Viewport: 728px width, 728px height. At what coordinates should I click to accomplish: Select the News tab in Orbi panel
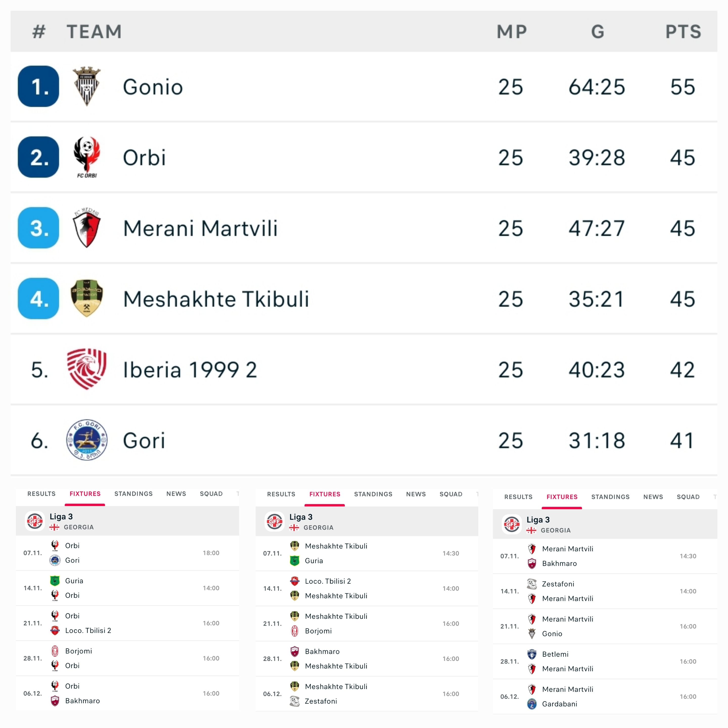[x=176, y=494]
